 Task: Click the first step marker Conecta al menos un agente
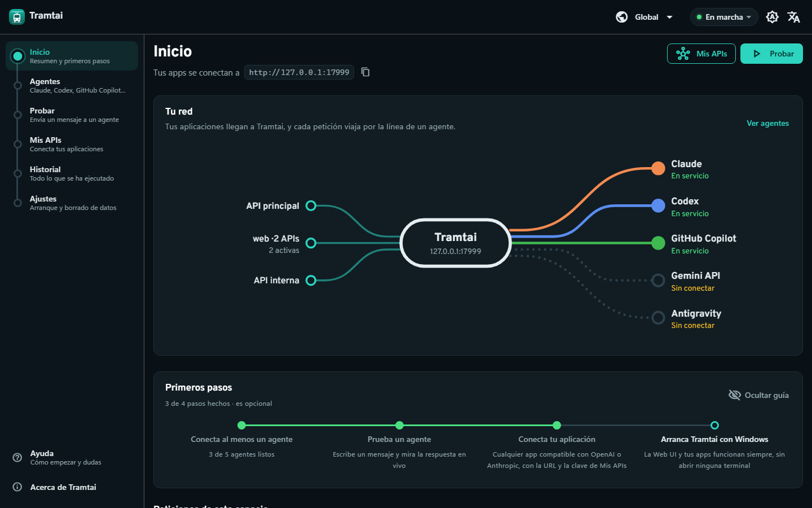241,425
